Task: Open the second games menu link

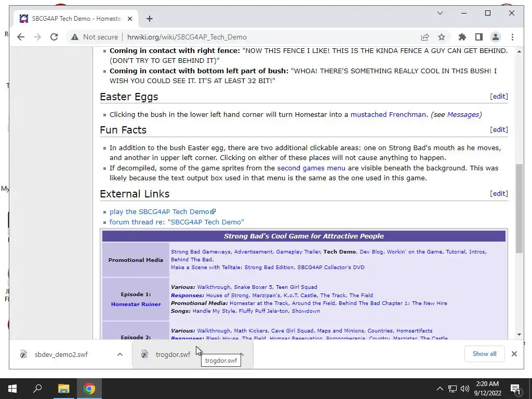Action: tap(311, 168)
